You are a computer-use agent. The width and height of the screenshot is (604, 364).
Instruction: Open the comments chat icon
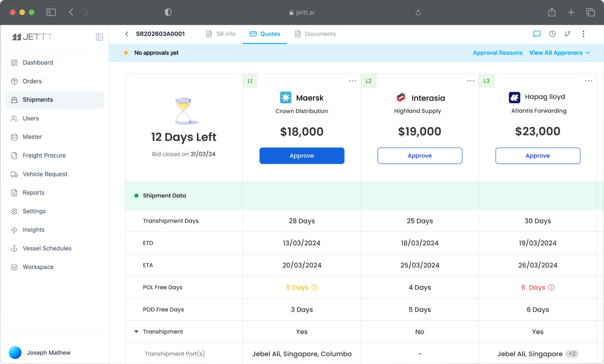click(x=536, y=34)
